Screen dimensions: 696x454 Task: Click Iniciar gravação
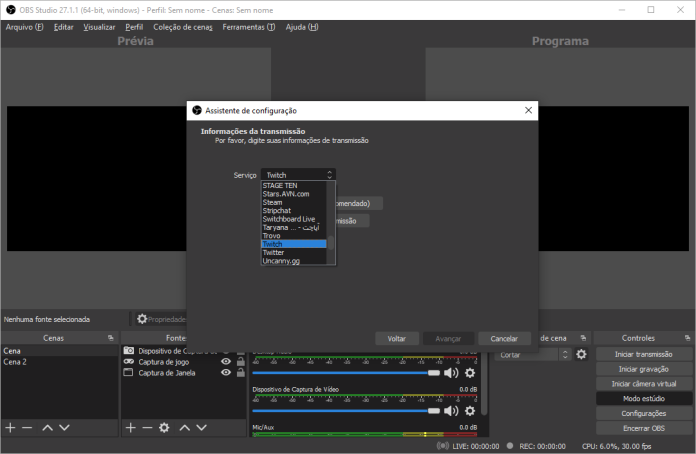click(644, 369)
